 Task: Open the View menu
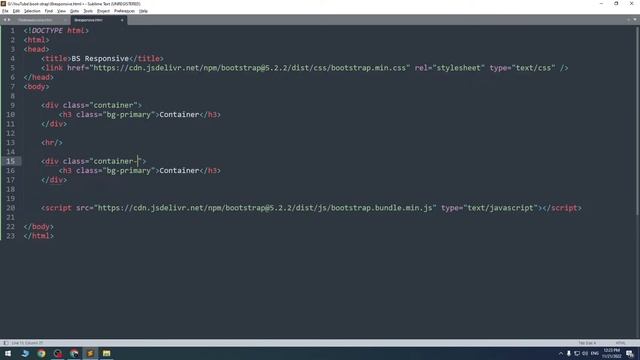(61, 11)
